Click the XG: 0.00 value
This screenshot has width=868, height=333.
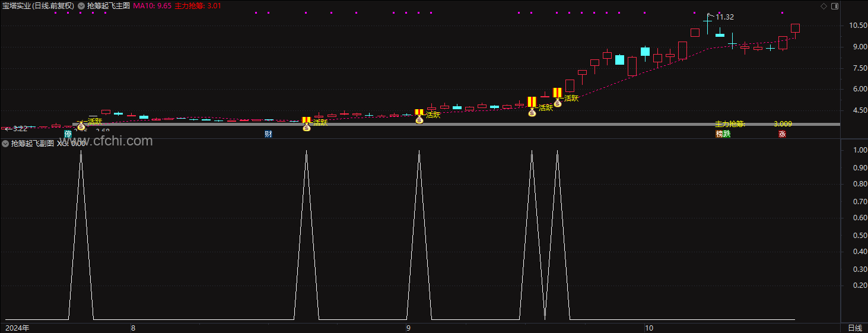(71, 144)
